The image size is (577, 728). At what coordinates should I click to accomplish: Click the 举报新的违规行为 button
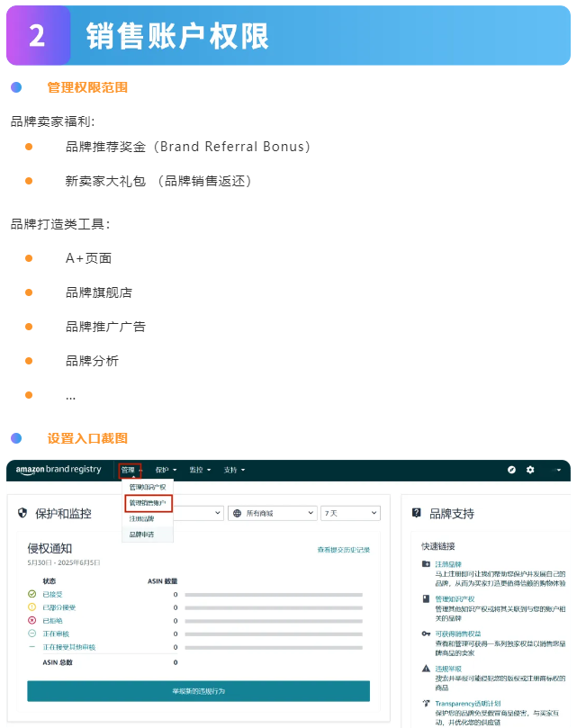pos(198,690)
